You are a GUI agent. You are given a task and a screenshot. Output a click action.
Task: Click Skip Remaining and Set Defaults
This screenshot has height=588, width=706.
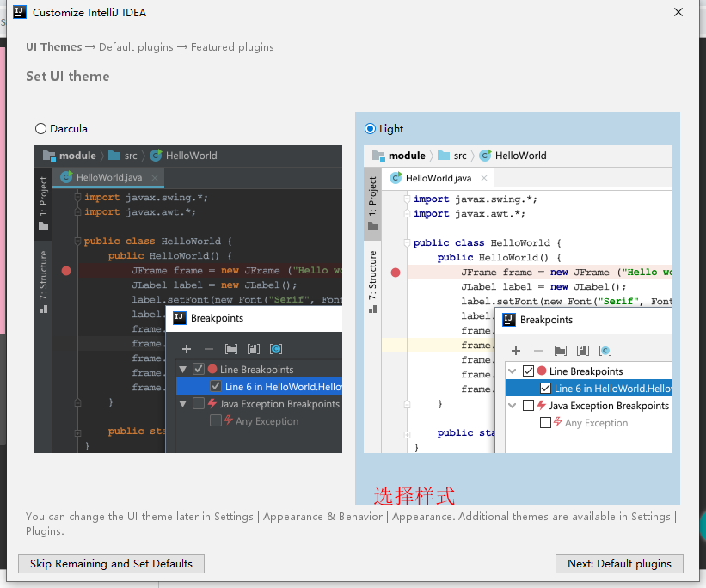click(111, 564)
